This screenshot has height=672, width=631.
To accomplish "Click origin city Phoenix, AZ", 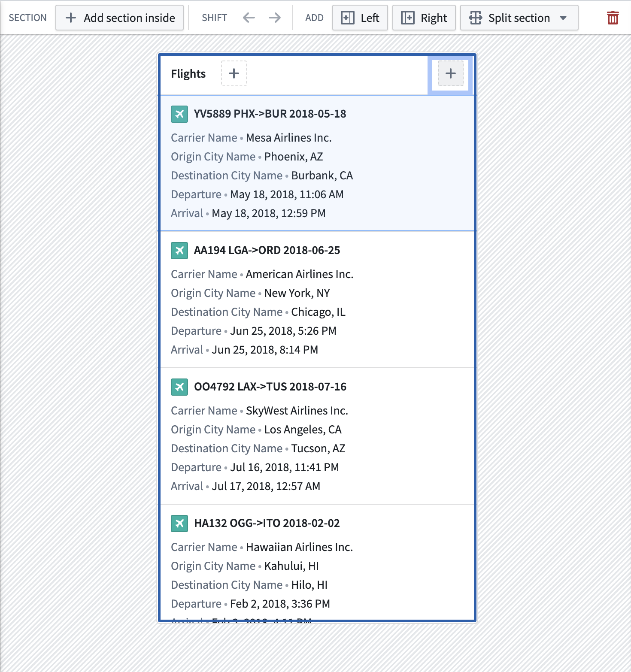I will pos(294,157).
